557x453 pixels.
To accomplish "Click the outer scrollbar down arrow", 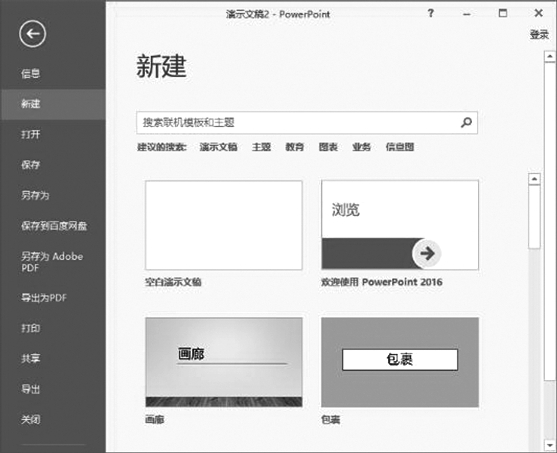I will (x=550, y=444).
